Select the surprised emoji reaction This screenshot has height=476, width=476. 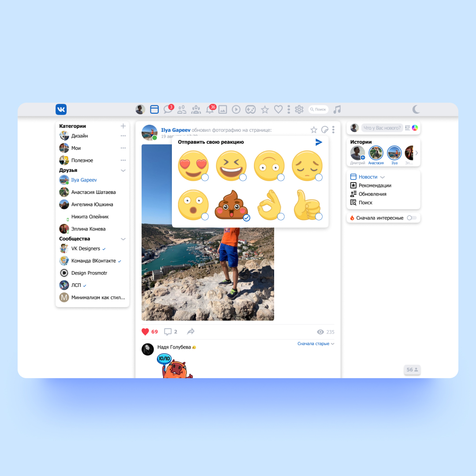coord(193,205)
